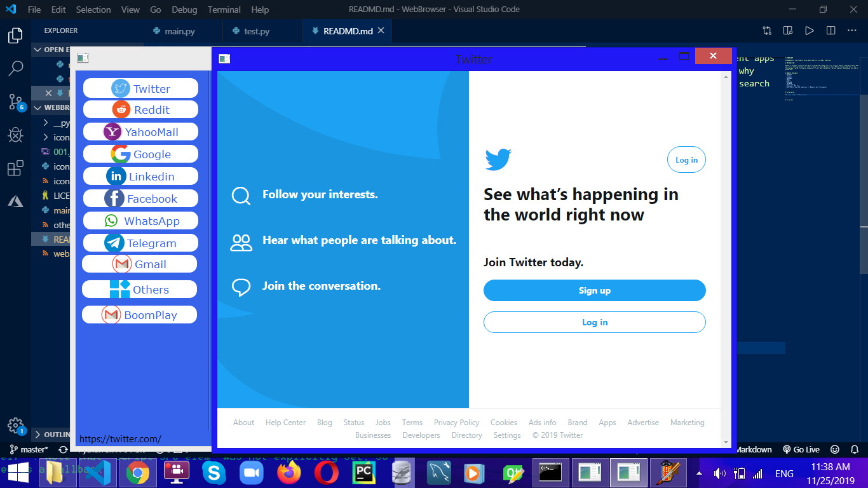
Task: Open Skype from the taskbar
Action: [214, 473]
